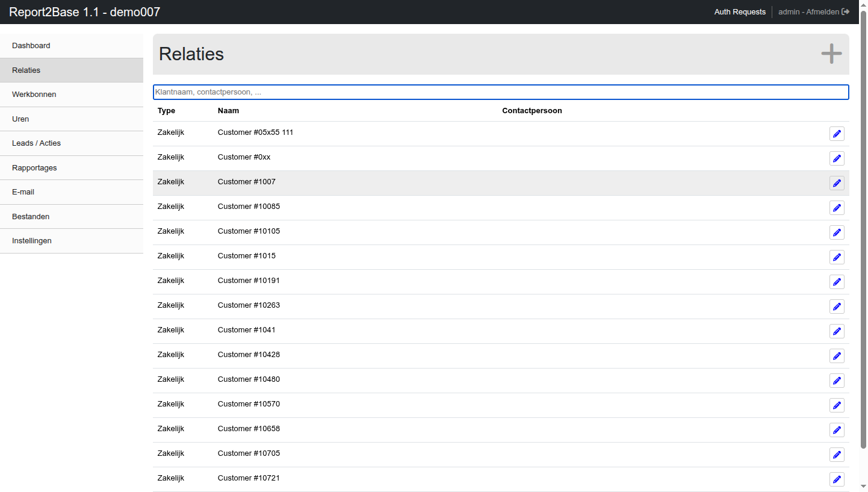Image resolution: width=868 pixels, height=492 pixels.
Task: Edit Customer #05x55 111 via pencil icon
Action: coord(837,134)
